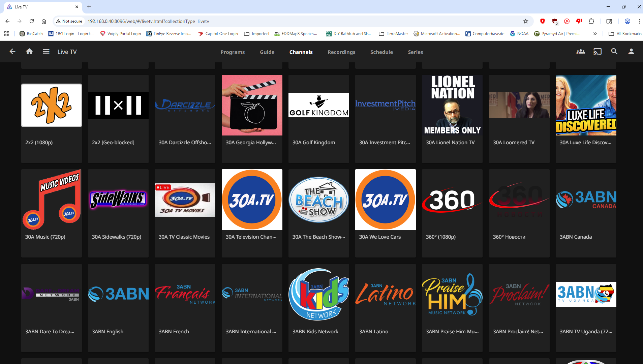
Task: Open 30A Georgia Hollywood channel
Action: 252,119
